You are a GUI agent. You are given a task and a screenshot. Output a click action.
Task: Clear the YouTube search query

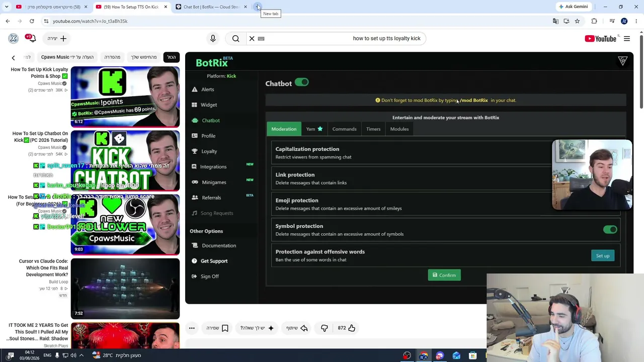coord(252,38)
